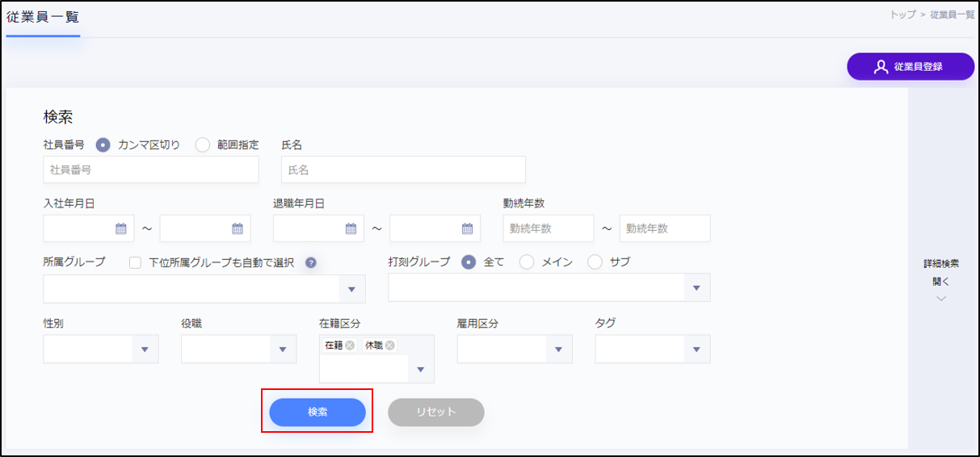Screen dimensions: 980x457
Task: Open the タグ dropdown list
Action: pos(696,350)
